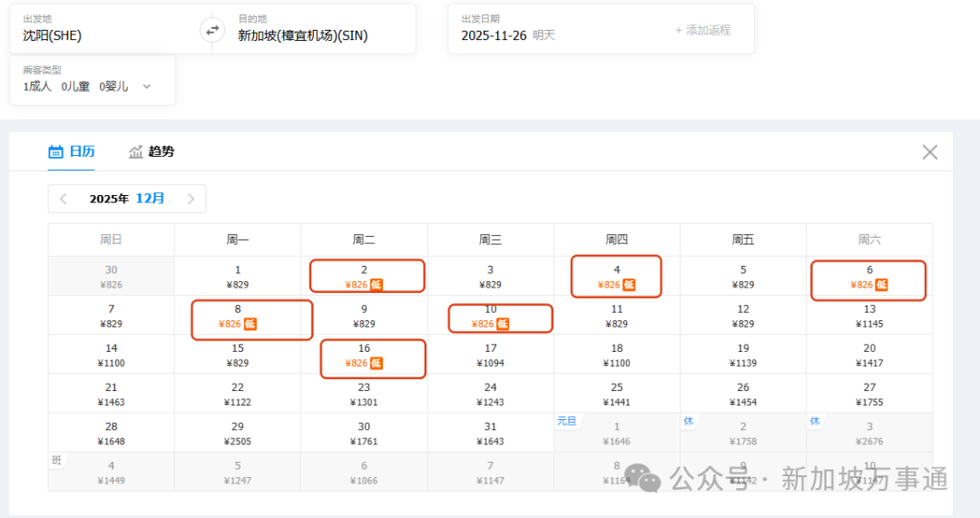Select December 16 low-price date
This screenshot has width=980, height=518.
364,355
